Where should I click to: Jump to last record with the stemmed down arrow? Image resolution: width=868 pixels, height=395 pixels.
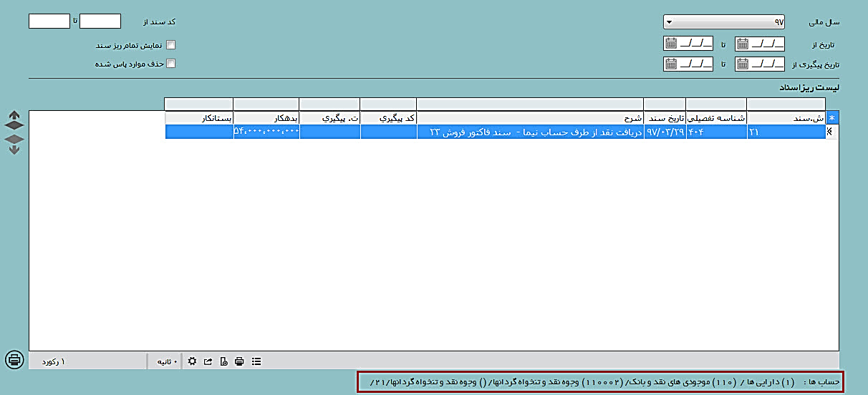14,149
